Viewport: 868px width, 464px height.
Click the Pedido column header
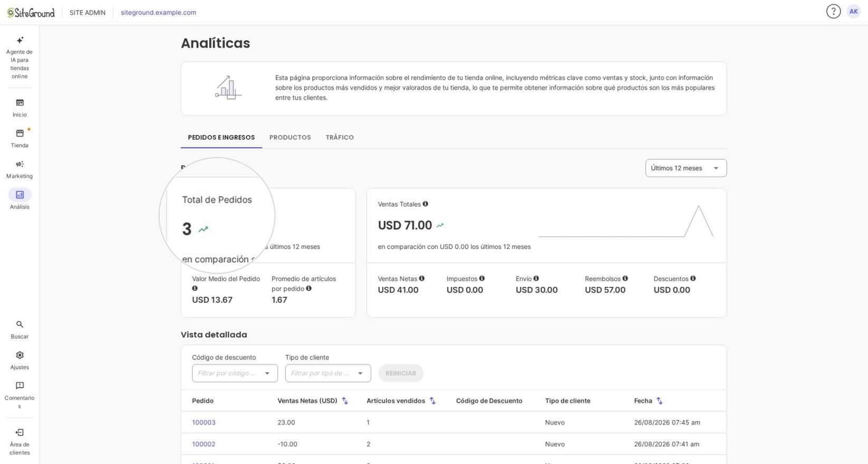pos(202,401)
